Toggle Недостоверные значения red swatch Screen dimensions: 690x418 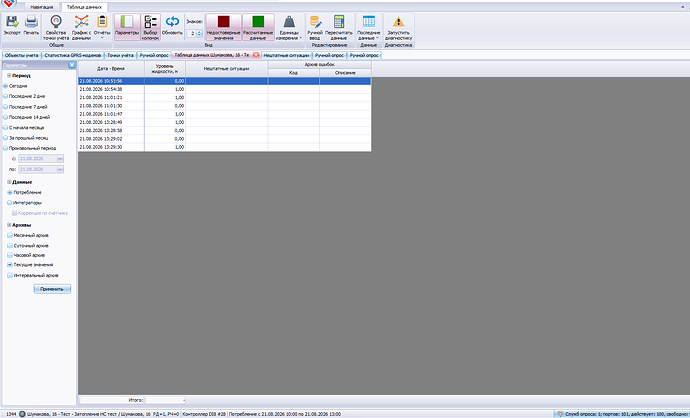[x=224, y=22]
